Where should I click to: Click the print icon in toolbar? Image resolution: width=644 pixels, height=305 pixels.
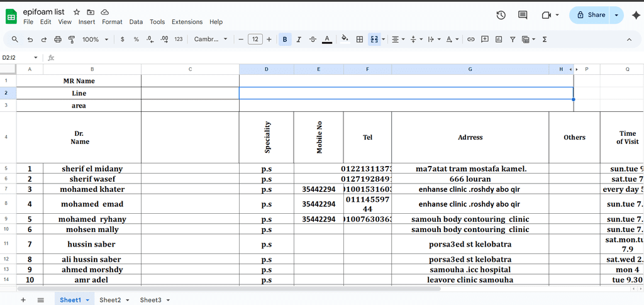click(x=58, y=39)
